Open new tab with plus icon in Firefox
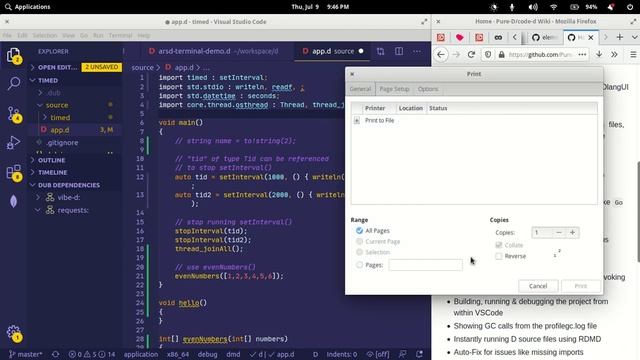The height and width of the screenshot is (360, 640). [x=620, y=37]
